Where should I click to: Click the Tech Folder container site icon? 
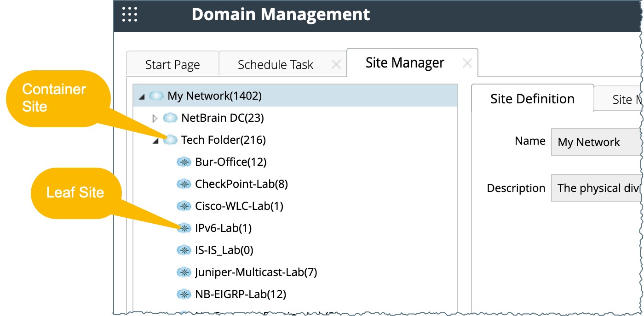point(171,140)
